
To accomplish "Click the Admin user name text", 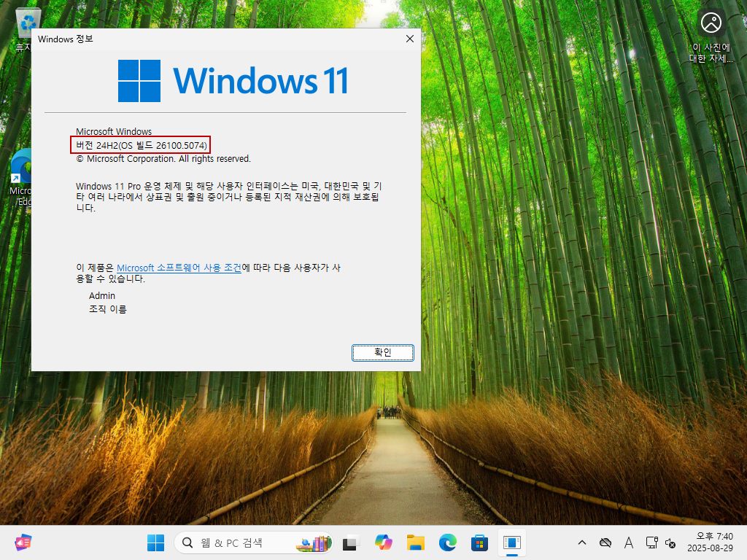I will [x=102, y=296].
